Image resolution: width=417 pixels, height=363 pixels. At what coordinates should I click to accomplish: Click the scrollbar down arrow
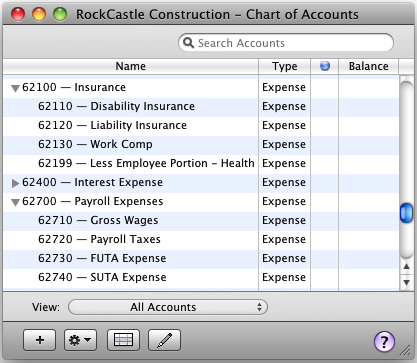406,283
